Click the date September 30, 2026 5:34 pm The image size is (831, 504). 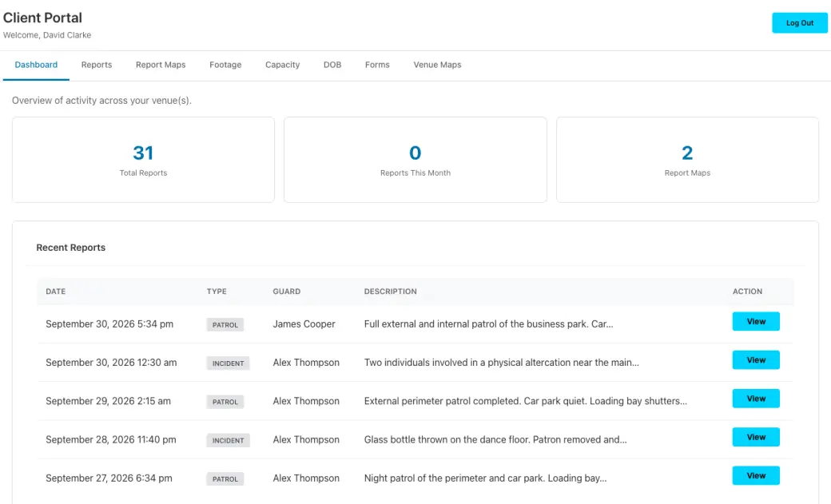109,323
